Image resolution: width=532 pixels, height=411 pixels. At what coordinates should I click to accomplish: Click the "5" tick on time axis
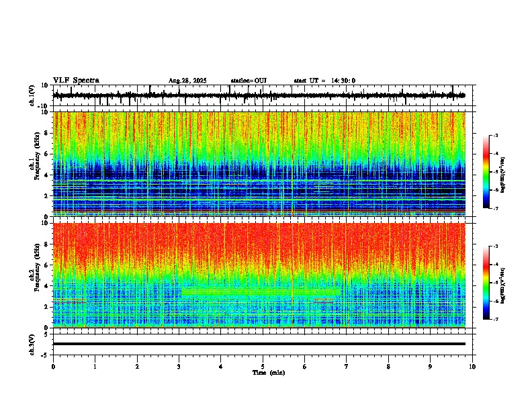tap(263, 367)
